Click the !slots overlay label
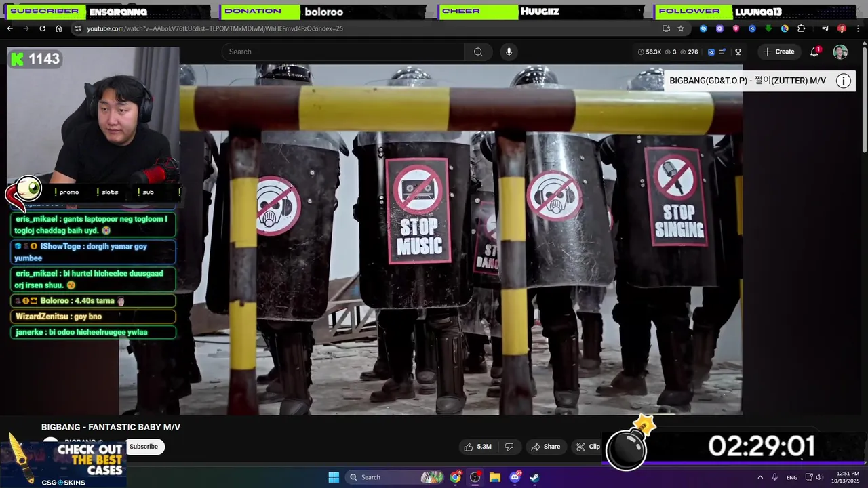This screenshot has height=488, width=868. 107,192
